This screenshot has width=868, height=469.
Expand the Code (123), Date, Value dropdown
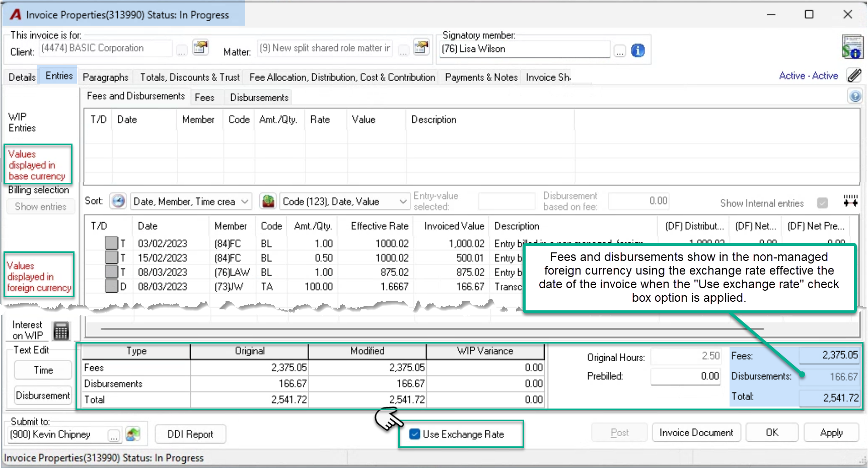coord(403,202)
